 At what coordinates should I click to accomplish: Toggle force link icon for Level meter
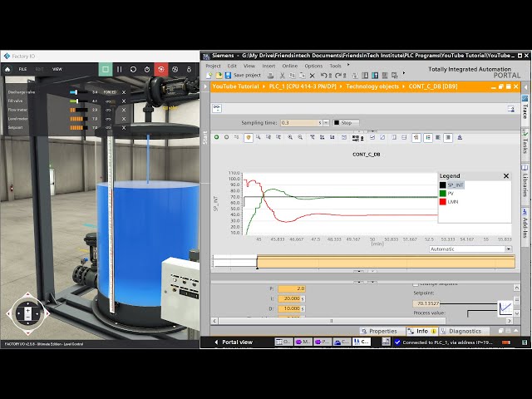click(109, 119)
